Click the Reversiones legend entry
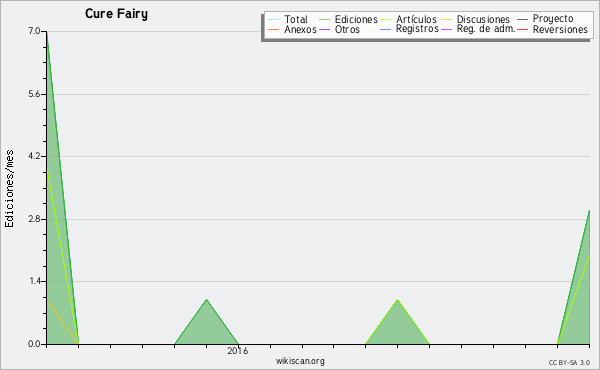 coord(553,29)
